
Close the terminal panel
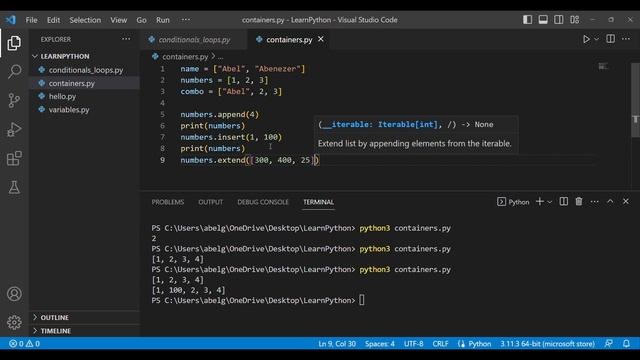[x=626, y=202]
